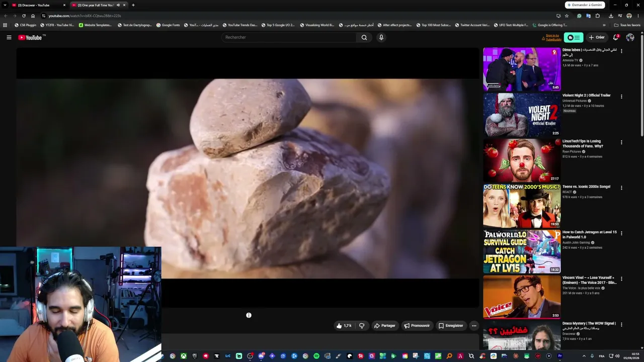
Task: Open LinusTechTips Is Losing Thousands title
Action: [583, 144]
